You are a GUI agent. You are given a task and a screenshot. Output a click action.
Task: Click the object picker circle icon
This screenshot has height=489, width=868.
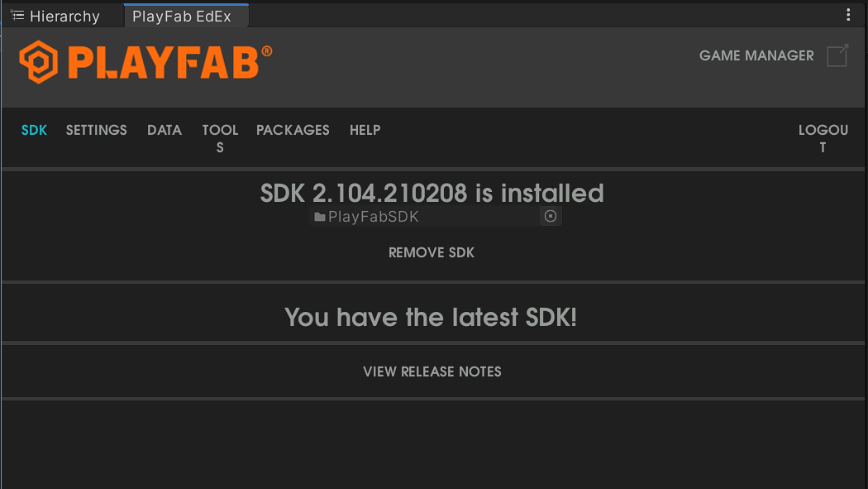[551, 217]
